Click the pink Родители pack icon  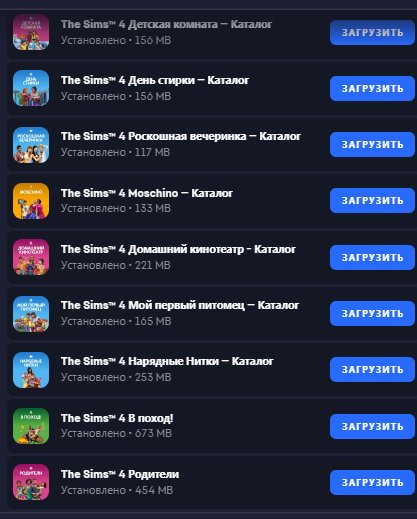coord(31,482)
